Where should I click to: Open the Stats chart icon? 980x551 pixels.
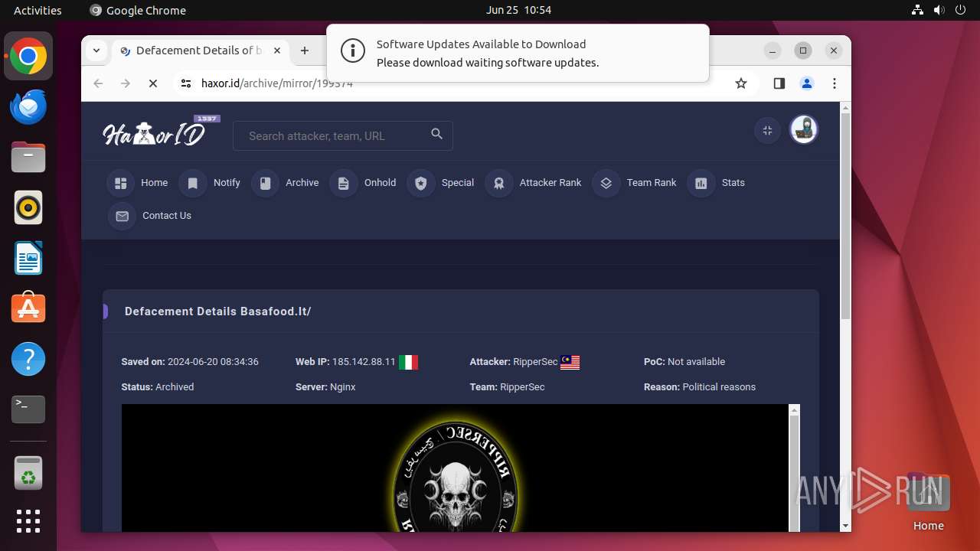point(701,183)
